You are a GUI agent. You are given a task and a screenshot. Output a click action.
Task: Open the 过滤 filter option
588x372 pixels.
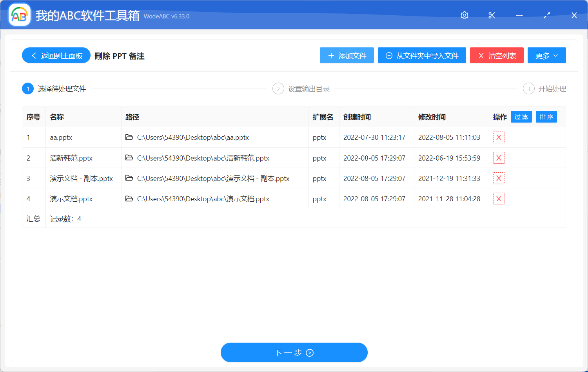click(x=521, y=117)
